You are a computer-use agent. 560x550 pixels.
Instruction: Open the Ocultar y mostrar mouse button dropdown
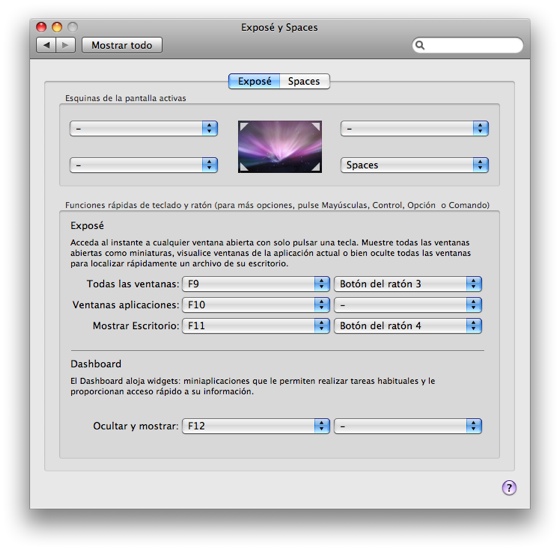pyautogui.click(x=408, y=426)
